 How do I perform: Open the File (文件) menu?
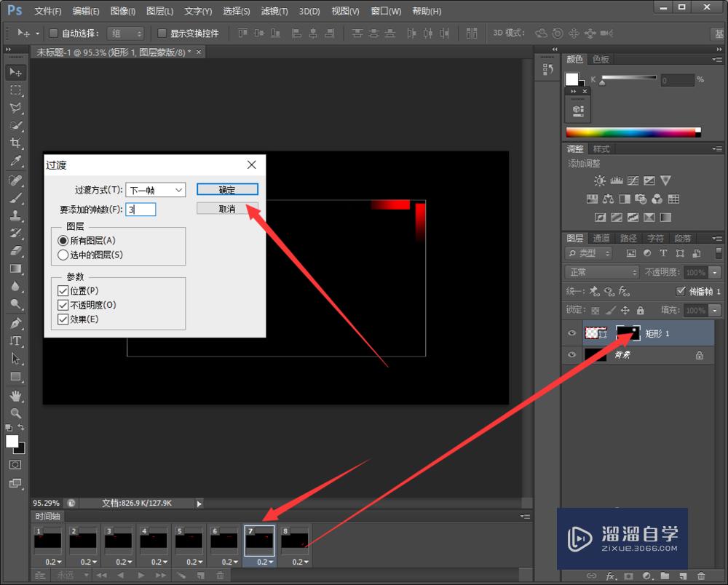click(x=48, y=11)
